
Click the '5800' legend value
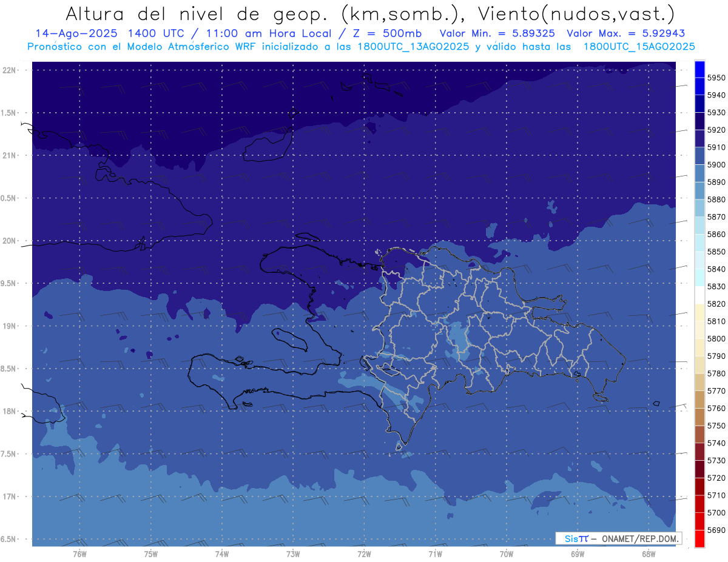click(716, 339)
